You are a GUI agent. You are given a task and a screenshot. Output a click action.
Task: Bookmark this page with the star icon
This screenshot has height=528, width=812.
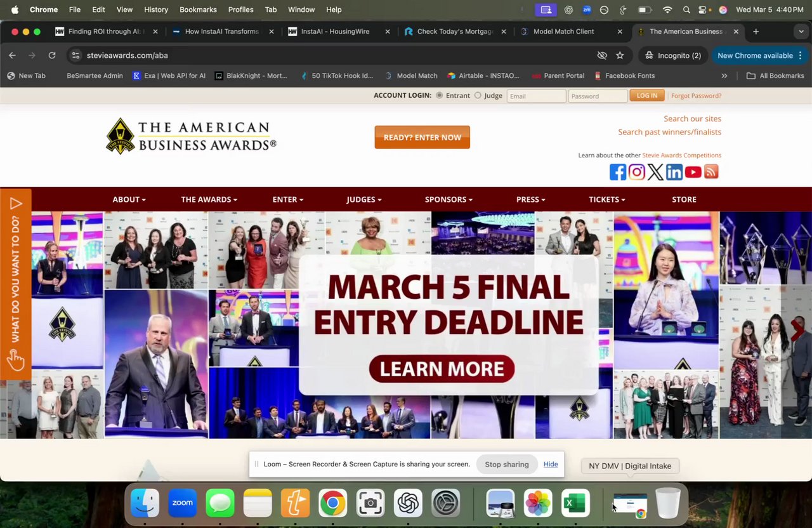620,55
